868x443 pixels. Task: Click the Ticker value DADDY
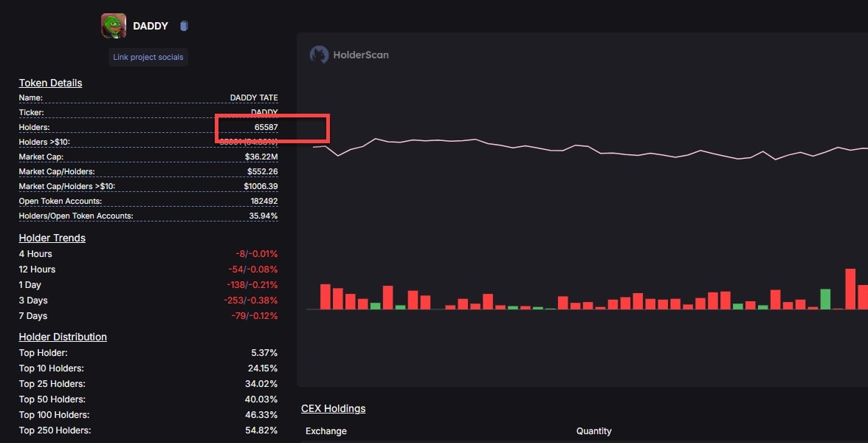click(265, 111)
